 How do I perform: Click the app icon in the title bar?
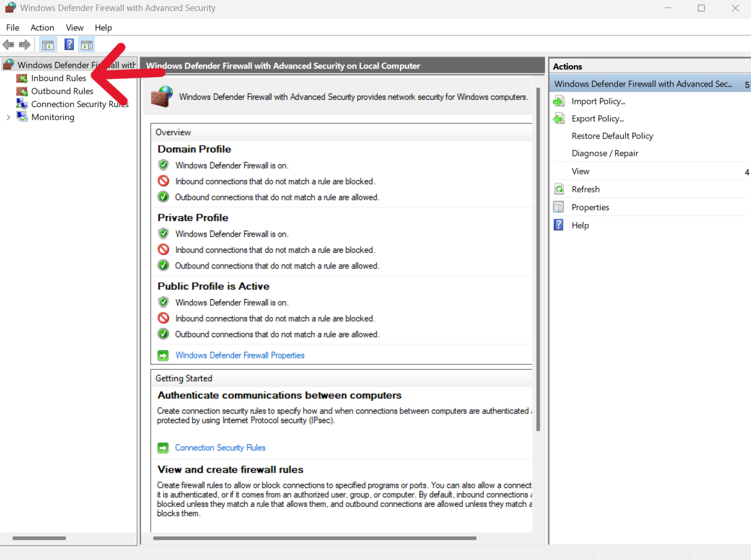(10, 8)
